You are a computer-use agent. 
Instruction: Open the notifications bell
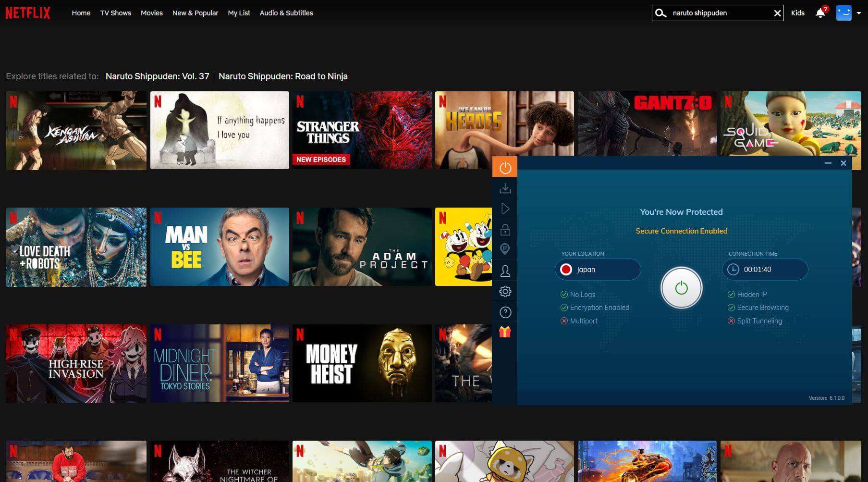pos(820,13)
